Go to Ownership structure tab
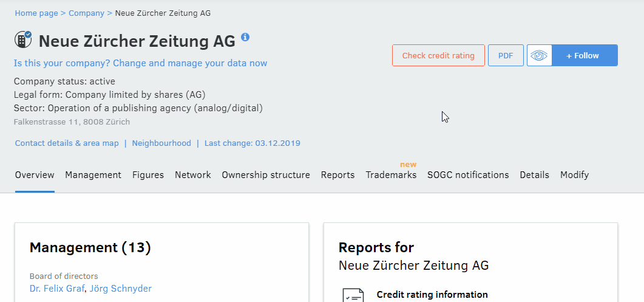 (266, 175)
